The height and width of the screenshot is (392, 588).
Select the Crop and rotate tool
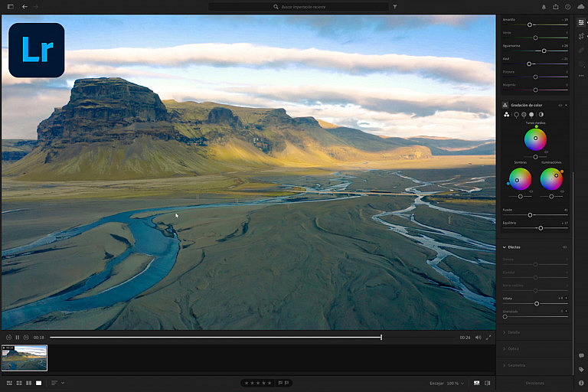581,36
